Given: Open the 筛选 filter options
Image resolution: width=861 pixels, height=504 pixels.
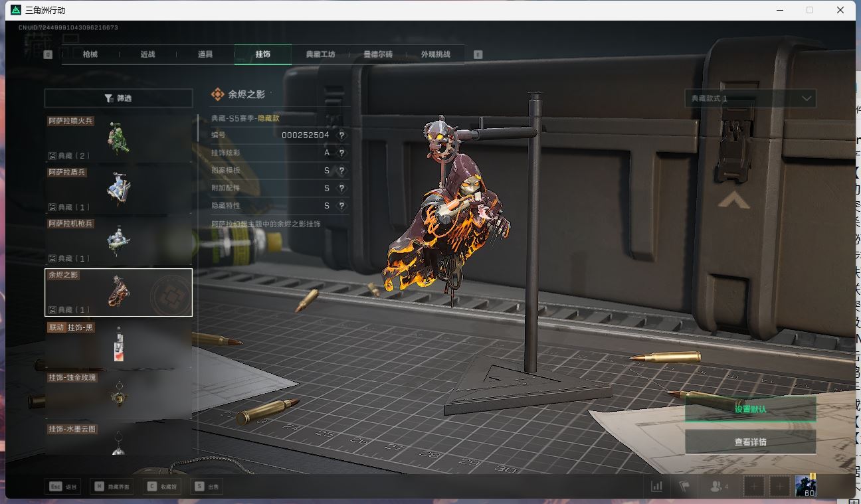Looking at the screenshot, I should pyautogui.click(x=118, y=98).
